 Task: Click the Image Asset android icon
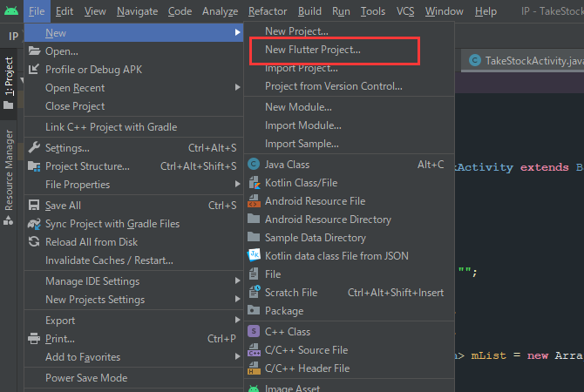point(254,389)
